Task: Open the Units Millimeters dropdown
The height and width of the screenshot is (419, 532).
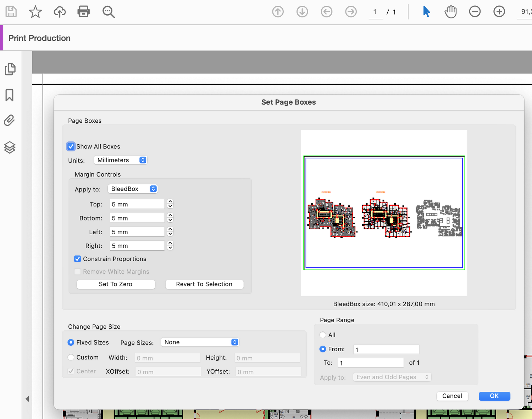Action: (x=120, y=160)
